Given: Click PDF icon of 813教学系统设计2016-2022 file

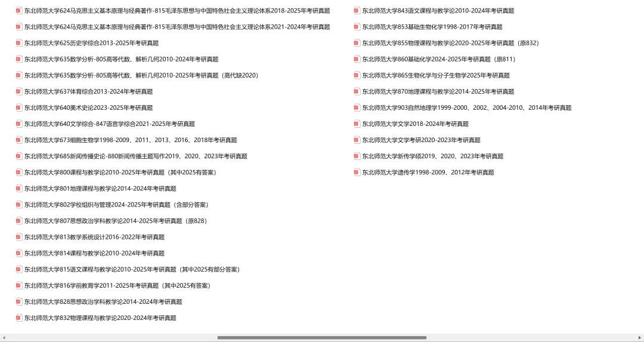Looking at the screenshot, I should (19, 237).
